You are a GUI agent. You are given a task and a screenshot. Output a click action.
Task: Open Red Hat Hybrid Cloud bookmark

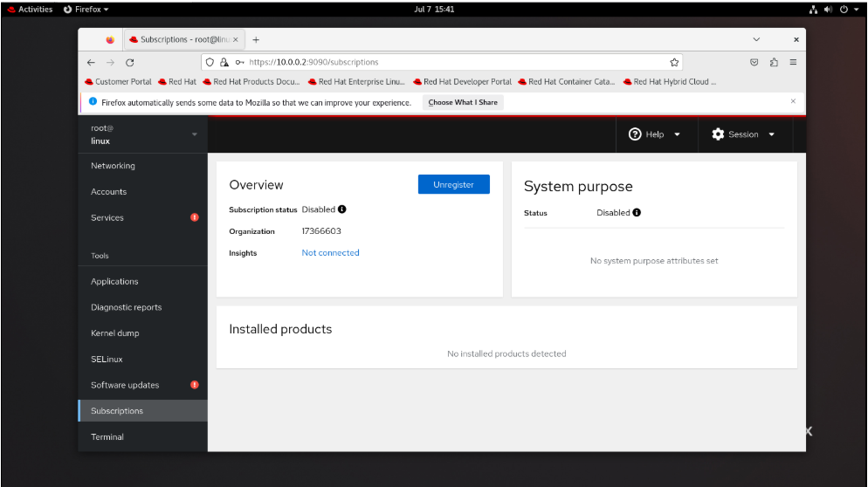pyautogui.click(x=670, y=82)
